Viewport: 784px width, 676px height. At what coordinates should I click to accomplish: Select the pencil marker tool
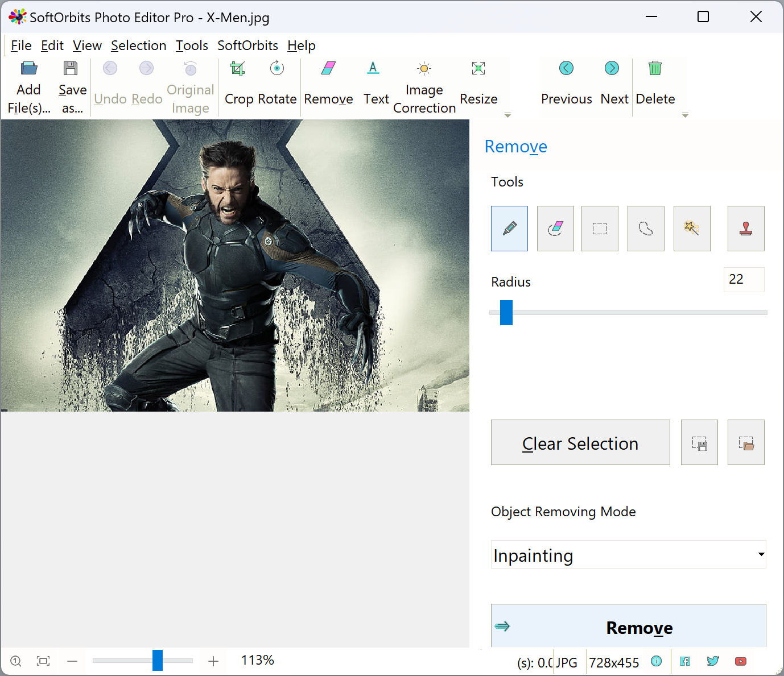coord(509,229)
